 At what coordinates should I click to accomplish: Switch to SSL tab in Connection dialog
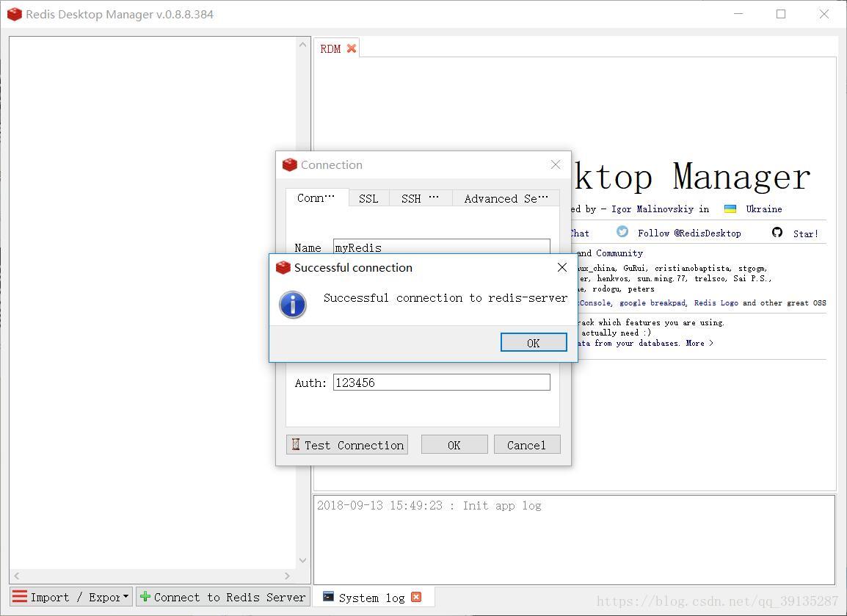[368, 198]
